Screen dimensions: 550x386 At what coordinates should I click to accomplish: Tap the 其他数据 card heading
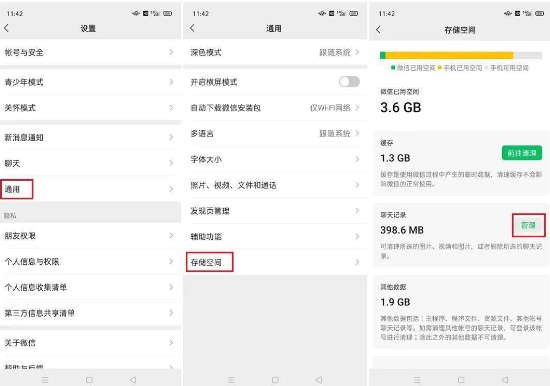(393, 287)
